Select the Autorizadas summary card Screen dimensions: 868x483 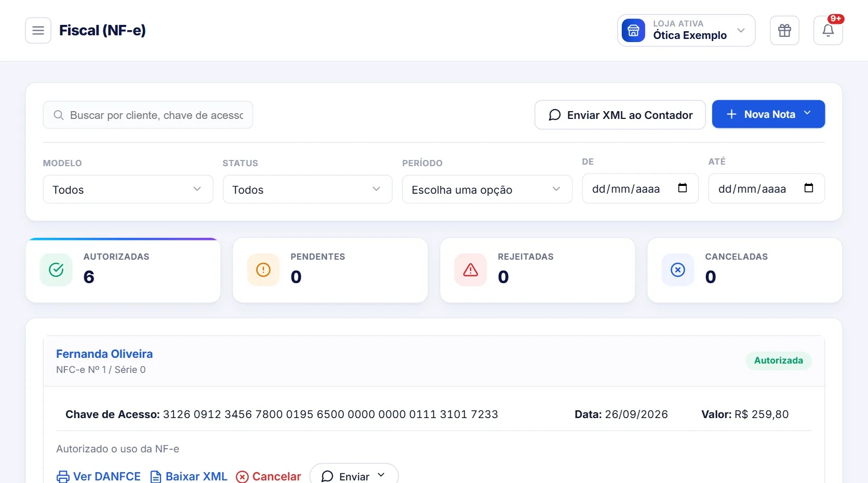click(x=123, y=270)
